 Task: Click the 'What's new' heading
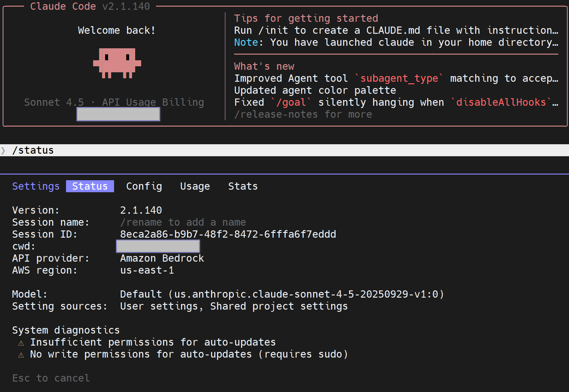point(264,66)
